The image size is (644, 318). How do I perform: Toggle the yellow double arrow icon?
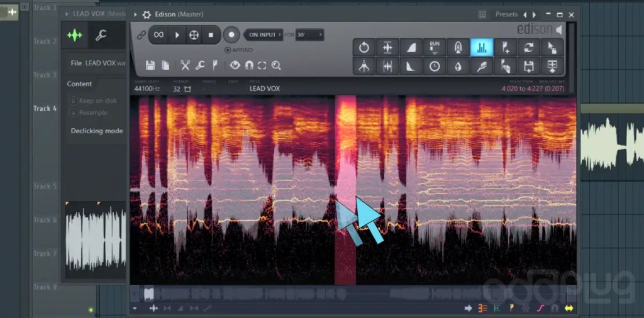569,308
